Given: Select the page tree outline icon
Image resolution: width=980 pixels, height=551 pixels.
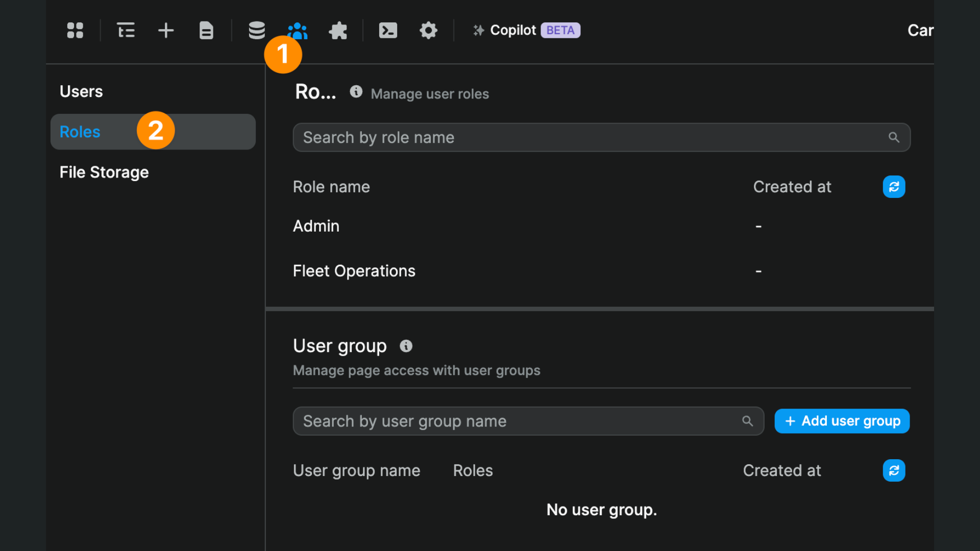Looking at the screenshot, I should [126, 31].
